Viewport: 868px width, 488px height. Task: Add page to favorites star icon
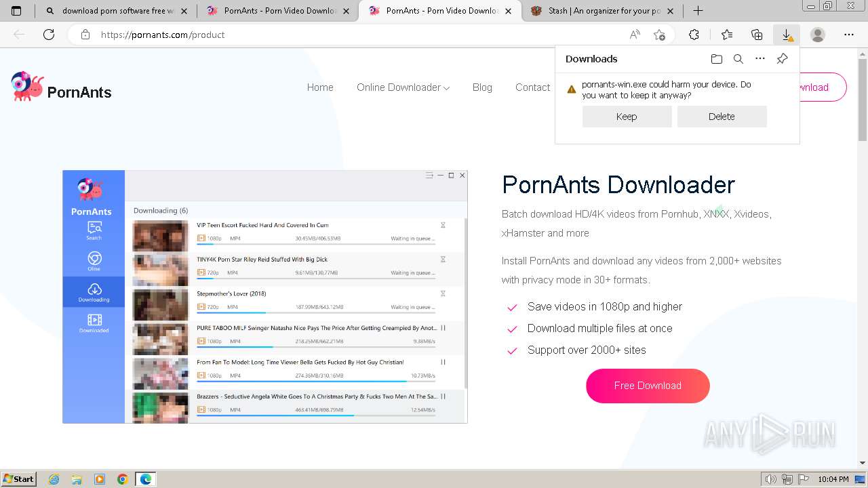659,35
